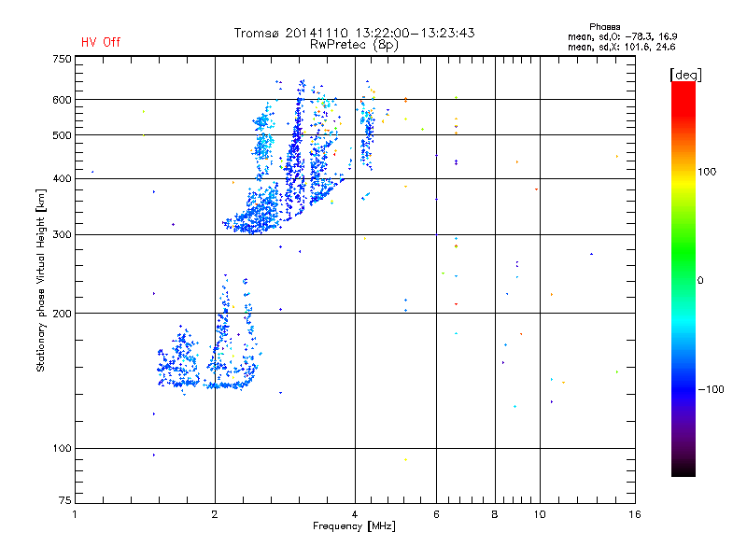This screenshot has height=560, width=747.
Task: Click the 'Frequency [MHz]' x-axis title
Action: 354,526
